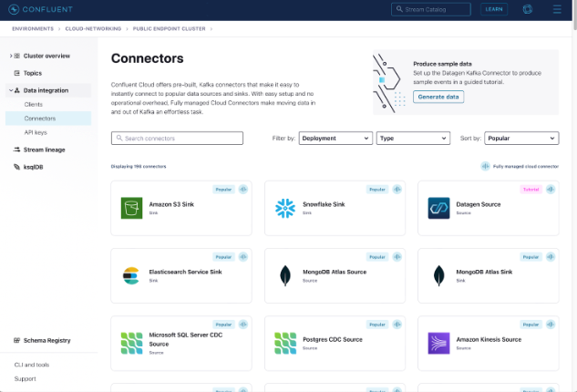Click the ksqlDB rocket icon
Viewport: 577px width, 392px height.
[17, 167]
